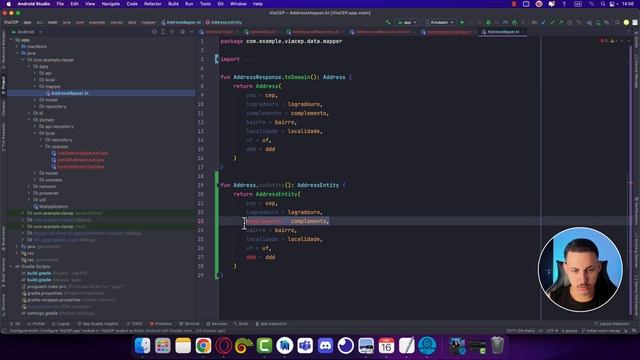Open Android Studio icon in the dock
This screenshot has height=360, width=640.
[284, 346]
